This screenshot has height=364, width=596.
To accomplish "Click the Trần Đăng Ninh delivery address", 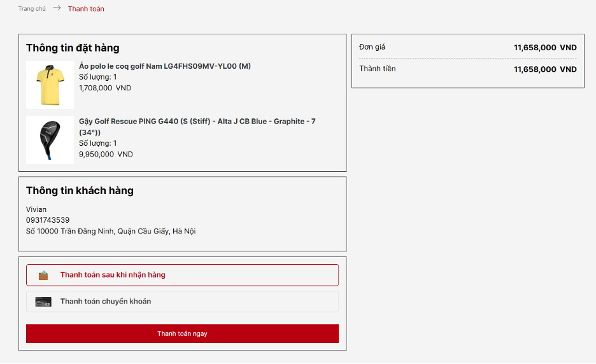I will click(111, 231).
